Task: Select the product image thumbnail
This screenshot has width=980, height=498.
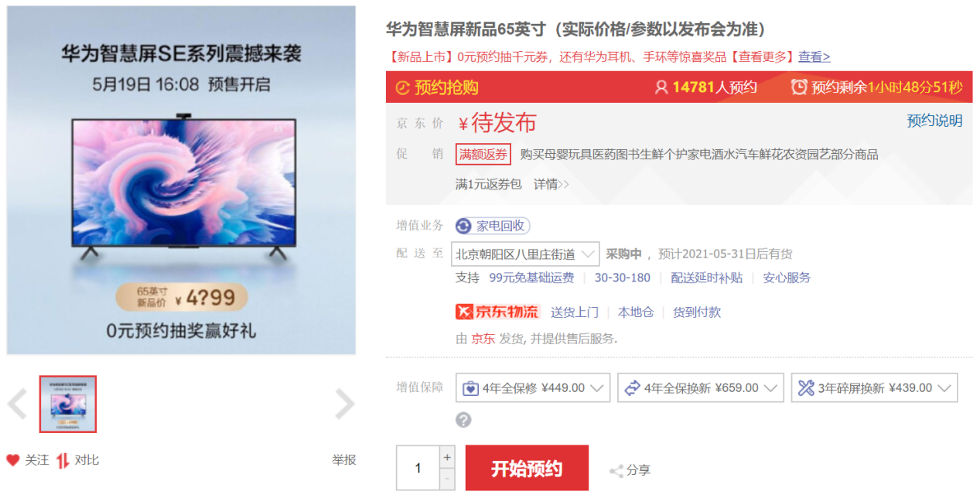Action: (68, 404)
